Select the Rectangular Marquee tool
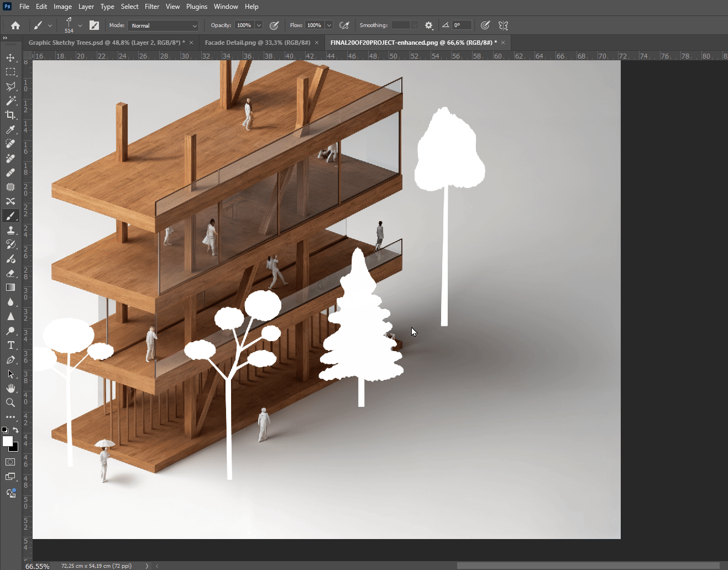The height and width of the screenshot is (570, 728). click(x=11, y=72)
